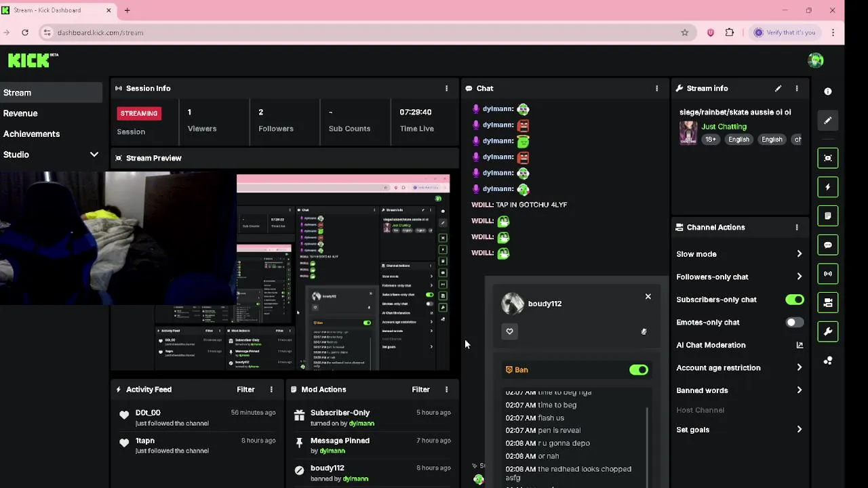
Task: Click the 18+ stream tag
Action: [x=710, y=140]
